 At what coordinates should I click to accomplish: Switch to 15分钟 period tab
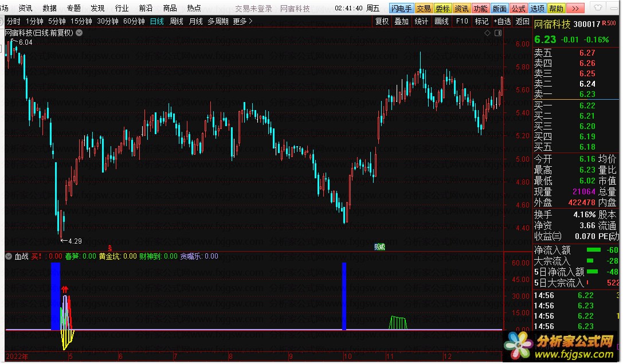point(81,21)
